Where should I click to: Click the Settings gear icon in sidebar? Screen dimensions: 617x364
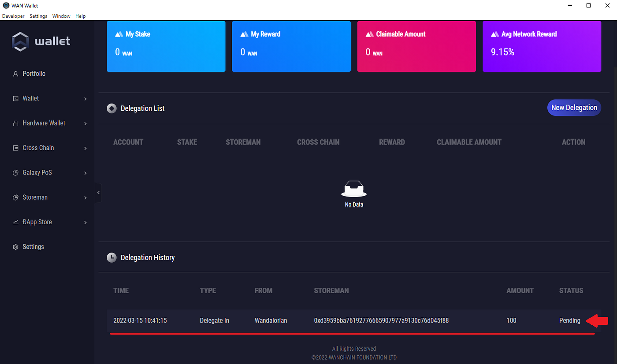point(15,247)
